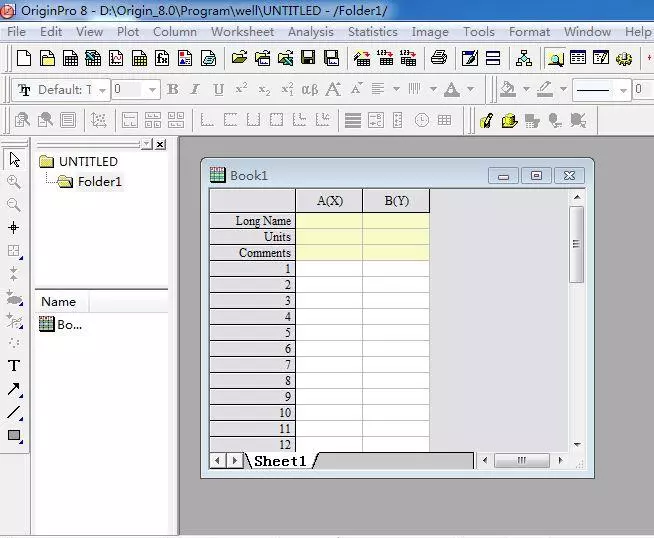Select Folder1 in the project tree
This screenshot has width=654, height=538.
coord(99,182)
